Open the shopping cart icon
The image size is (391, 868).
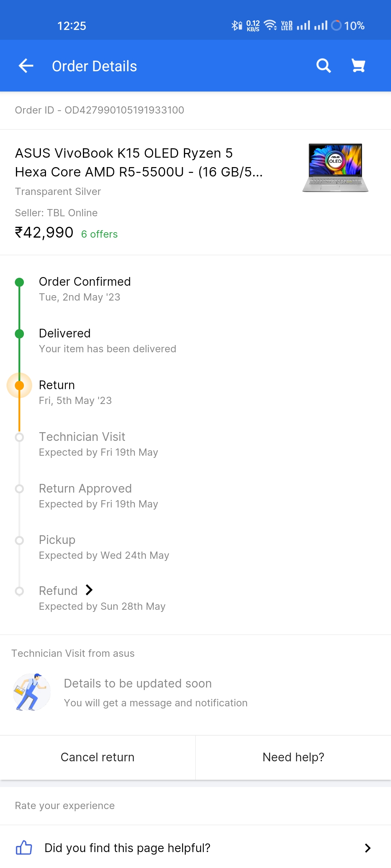coord(358,66)
